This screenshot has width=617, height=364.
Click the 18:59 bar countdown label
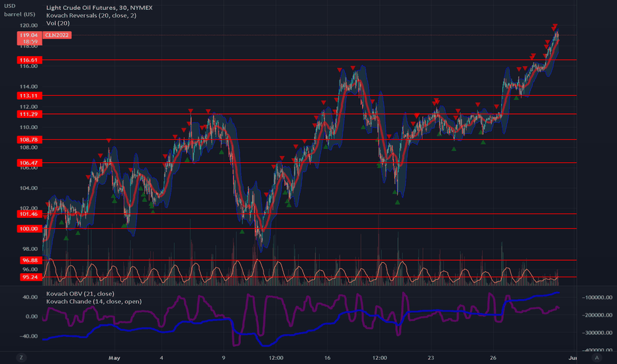[30, 41]
